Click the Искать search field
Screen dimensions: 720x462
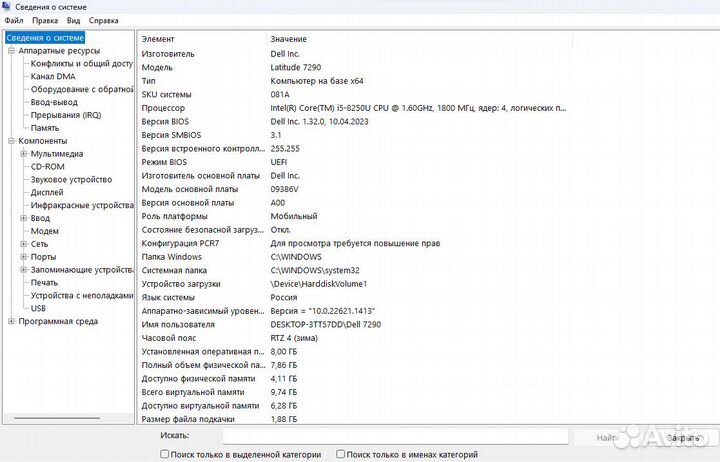pos(395,436)
